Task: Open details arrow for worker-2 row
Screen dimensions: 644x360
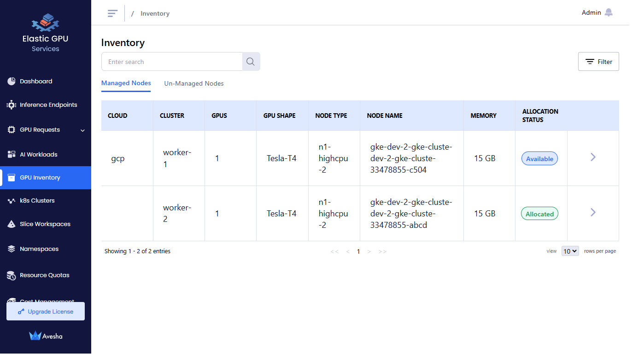Action: (593, 212)
